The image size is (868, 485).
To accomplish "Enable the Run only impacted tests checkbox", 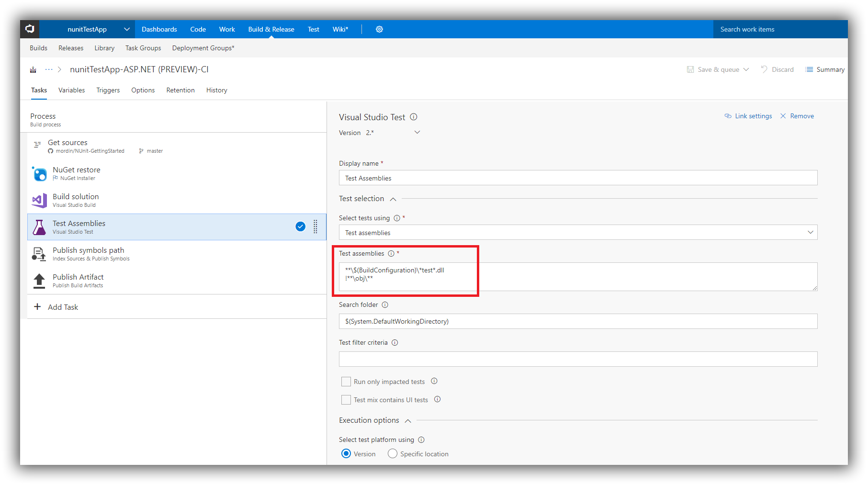I will pyautogui.click(x=346, y=382).
